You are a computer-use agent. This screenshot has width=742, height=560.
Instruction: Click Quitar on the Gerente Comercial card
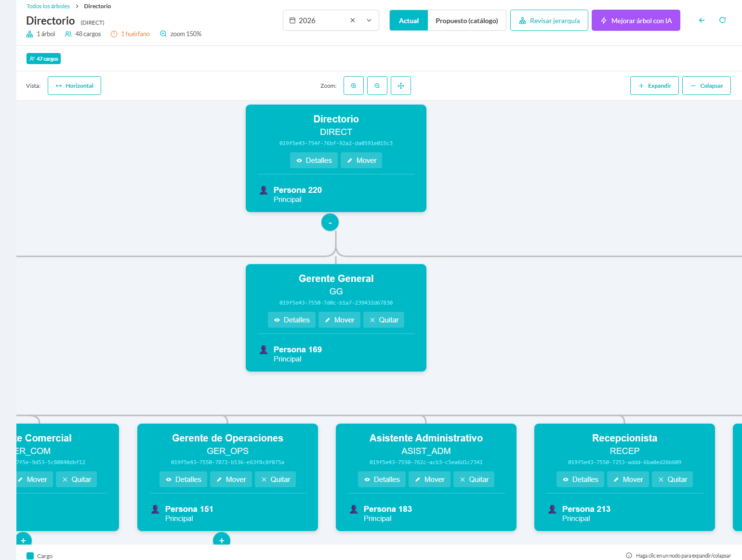76,480
